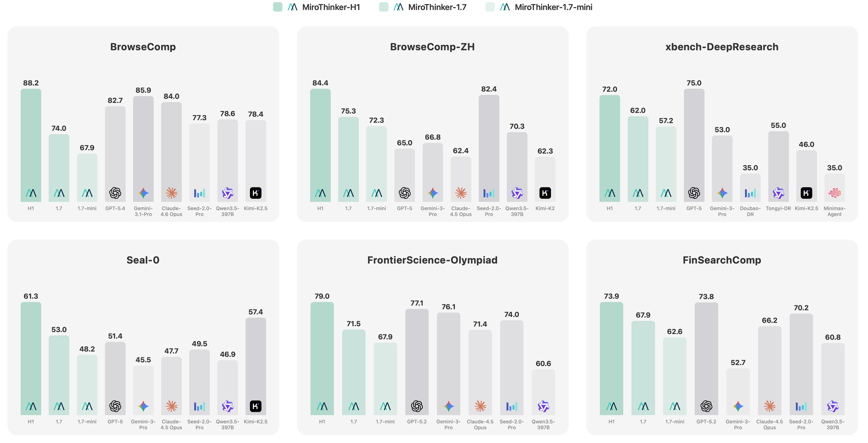Screen dimensions: 868x443
Task: Click the GPT-5.2 logo in FrontierScience-Olympiad
Action: [x=417, y=406]
